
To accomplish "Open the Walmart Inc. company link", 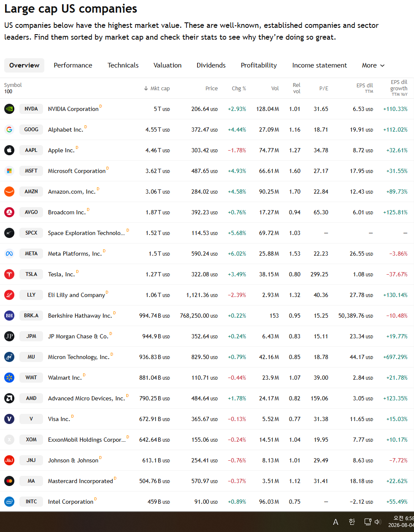I will pyautogui.click(x=65, y=378).
